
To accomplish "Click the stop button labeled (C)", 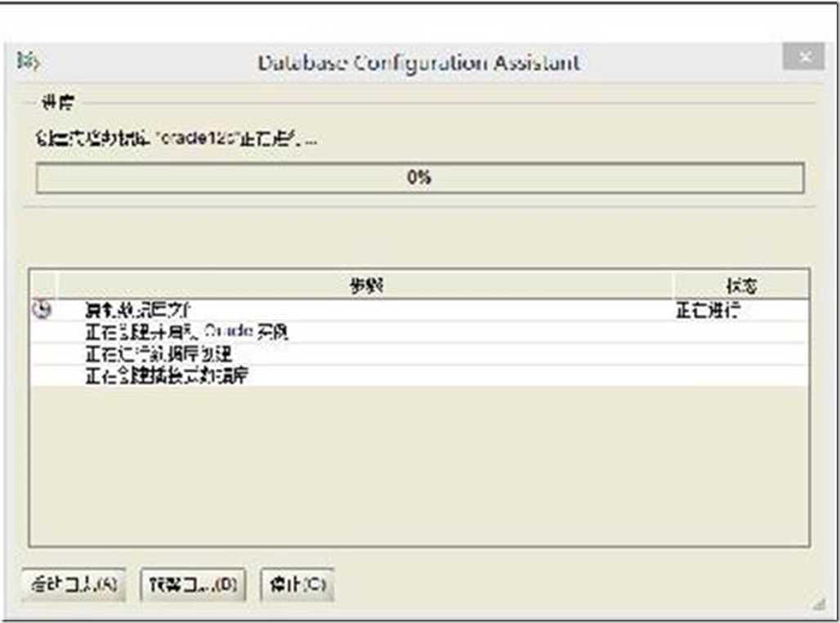I will [x=297, y=584].
